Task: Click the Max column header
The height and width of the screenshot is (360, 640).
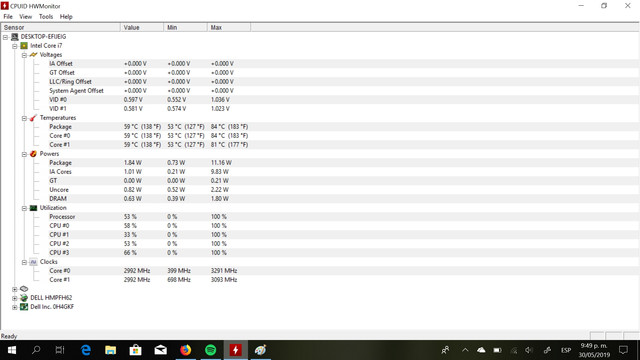Action: pyautogui.click(x=229, y=27)
